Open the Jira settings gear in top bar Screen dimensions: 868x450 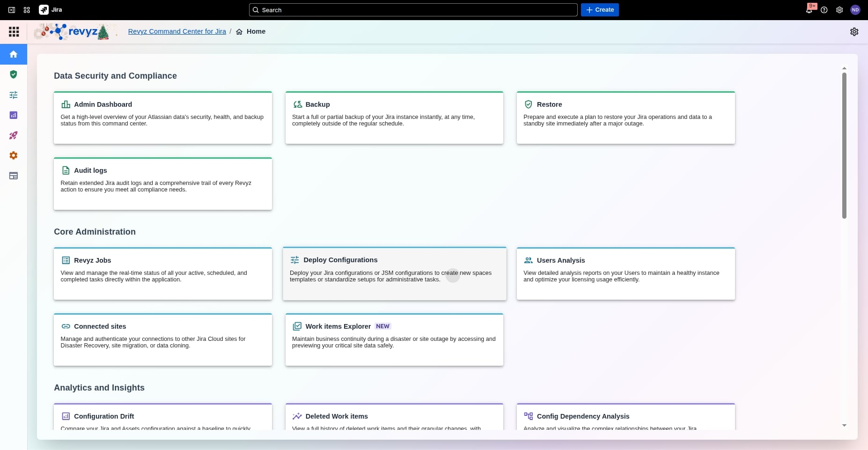coord(839,10)
